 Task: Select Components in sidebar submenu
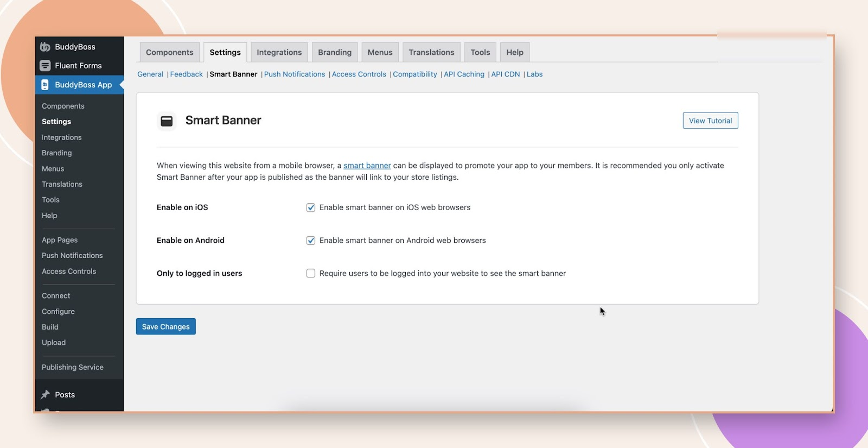[x=63, y=106]
